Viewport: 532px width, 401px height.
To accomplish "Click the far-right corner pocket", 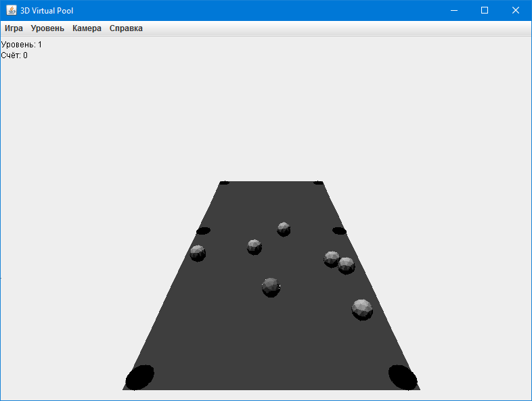I will pos(318,183).
